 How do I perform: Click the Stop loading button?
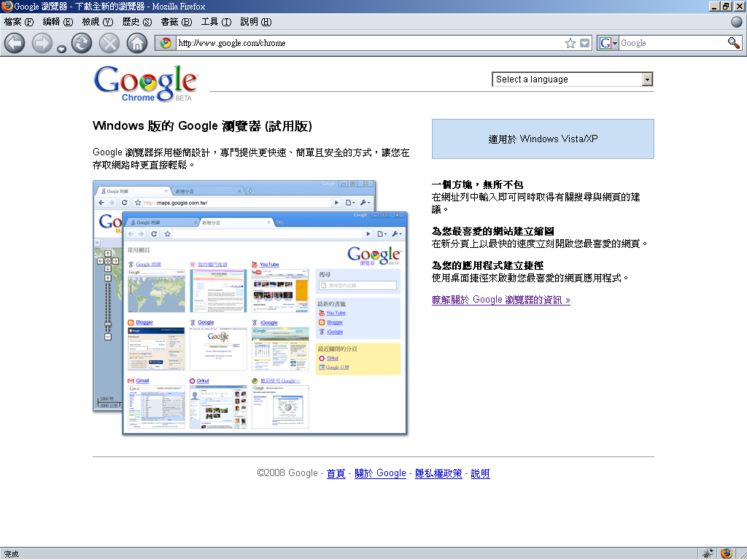(109, 43)
